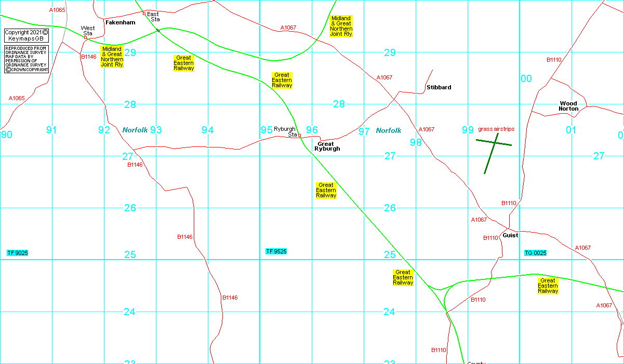Select the Ryburgh Sta red station marker
624x364 pixels.
click(x=299, y=135)
